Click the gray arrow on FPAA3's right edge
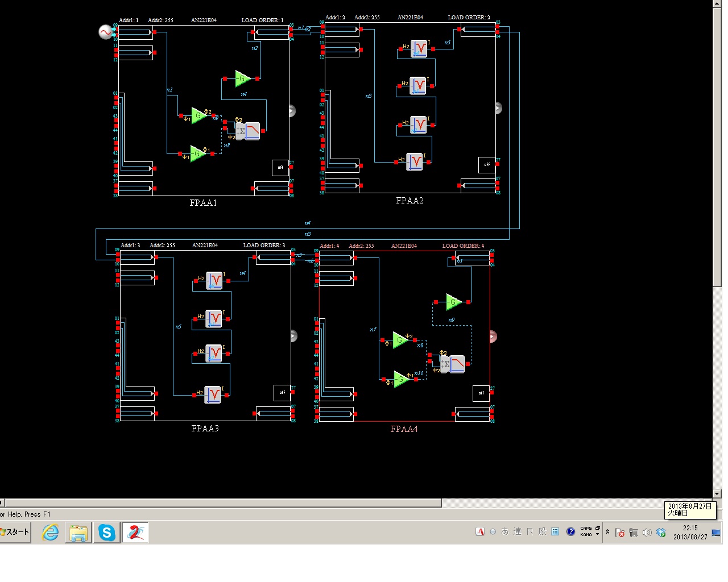 (293, 336)
